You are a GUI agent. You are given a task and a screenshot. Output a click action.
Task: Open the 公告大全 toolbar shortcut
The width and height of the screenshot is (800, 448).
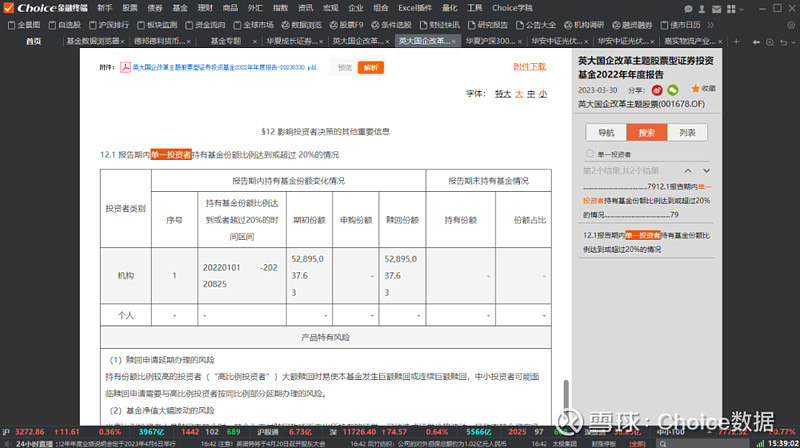click(536, 25)
